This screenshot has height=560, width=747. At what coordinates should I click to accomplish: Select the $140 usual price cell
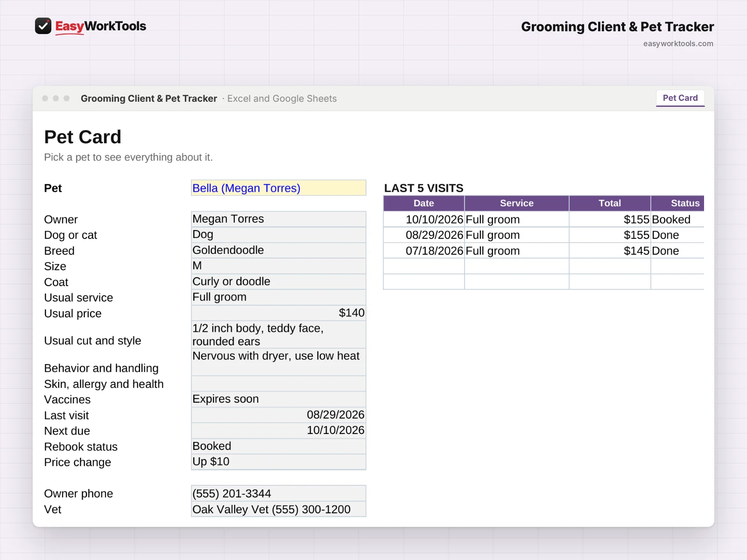pos(279,313)
